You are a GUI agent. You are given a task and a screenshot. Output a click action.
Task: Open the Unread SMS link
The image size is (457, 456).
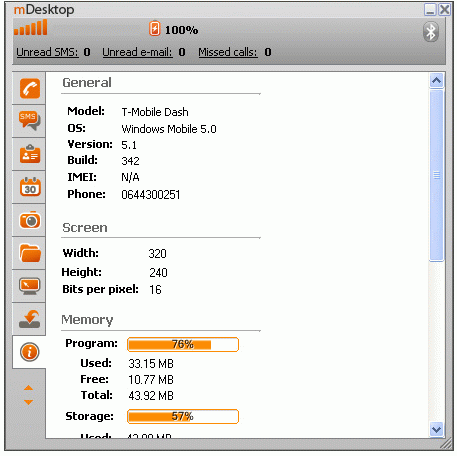coord(47,52)
